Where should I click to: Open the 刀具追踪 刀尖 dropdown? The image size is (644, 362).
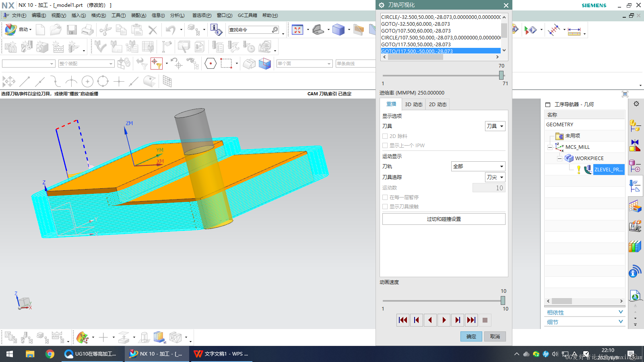(x=495, y=177)
